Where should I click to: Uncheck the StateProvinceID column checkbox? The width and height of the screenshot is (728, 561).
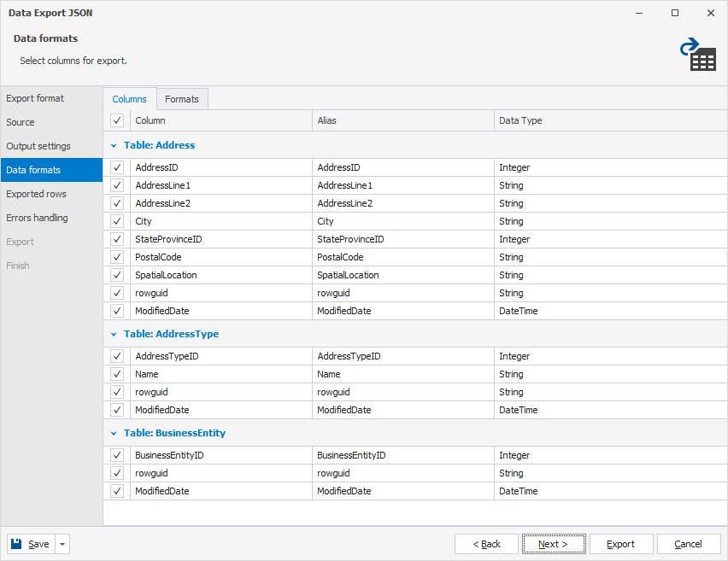117,239
